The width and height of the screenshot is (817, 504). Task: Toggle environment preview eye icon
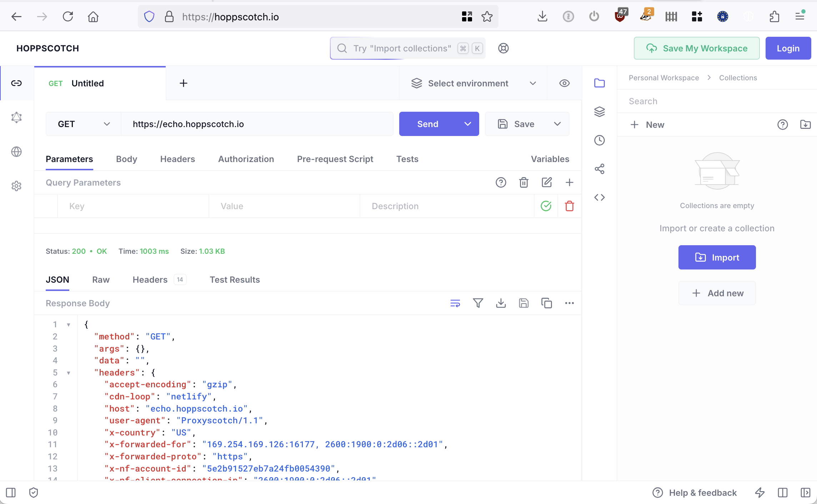(564, 83)
